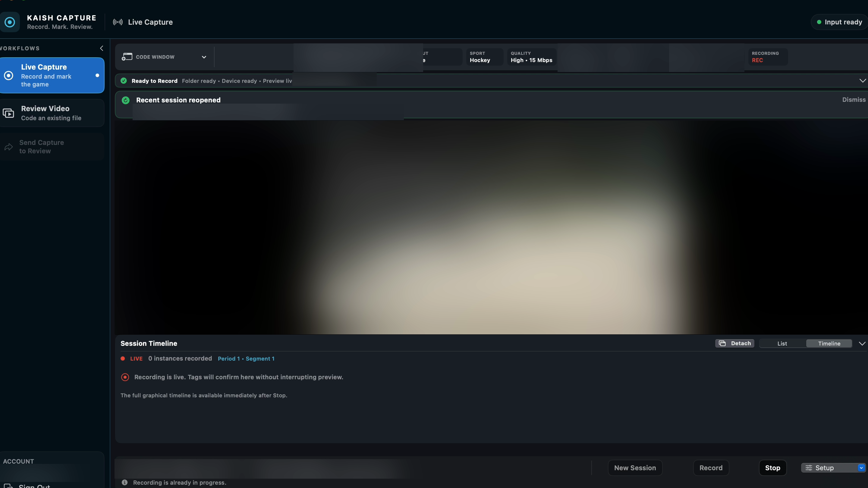Click the info icon beside recording message
This screenshot has width=868, height=488.
(x=125, y=483)
